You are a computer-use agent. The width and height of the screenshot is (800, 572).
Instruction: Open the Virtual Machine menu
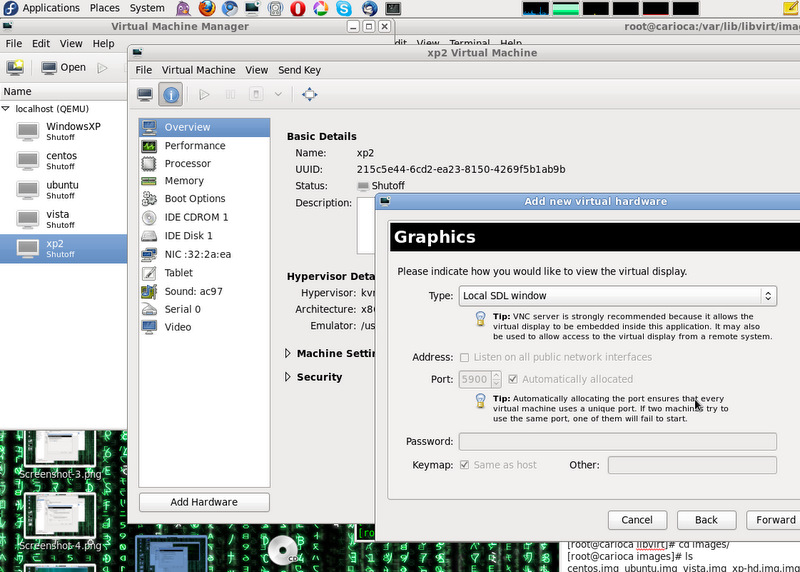coord(198,70)
